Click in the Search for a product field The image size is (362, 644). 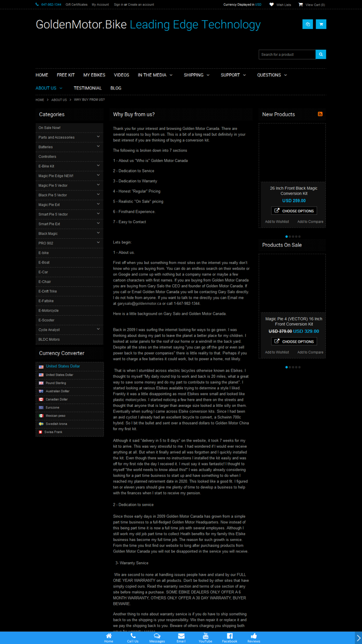287,54
